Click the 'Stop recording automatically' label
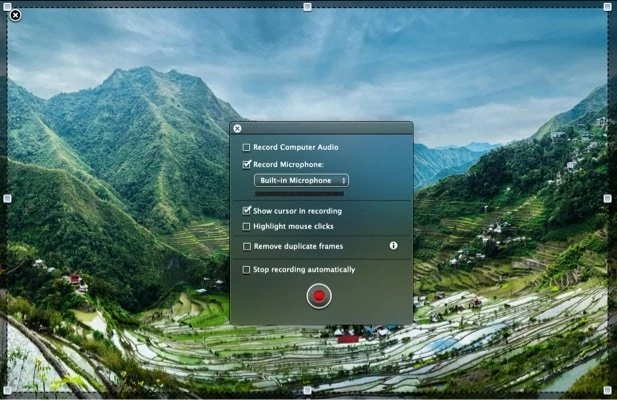Image resolution: width=617 pixels, height=400 pixels. [x=304, y=269]
